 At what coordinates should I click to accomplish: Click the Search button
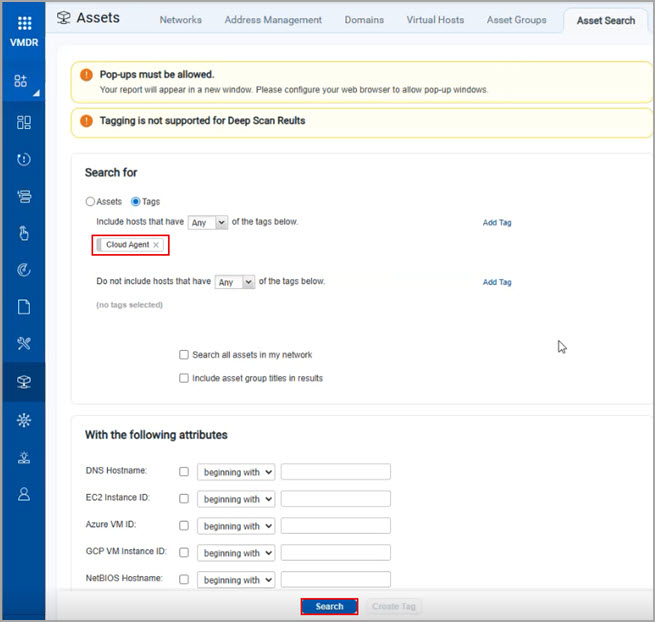[329, 607]
